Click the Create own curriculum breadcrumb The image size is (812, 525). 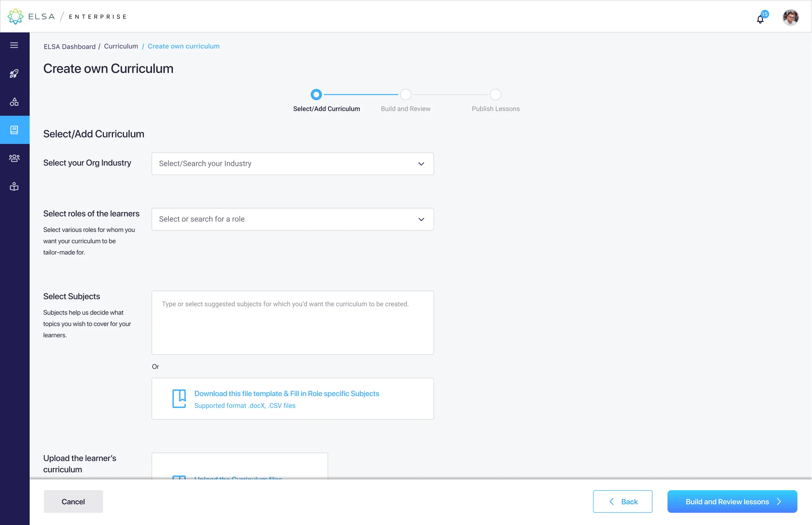coord(184,46)
